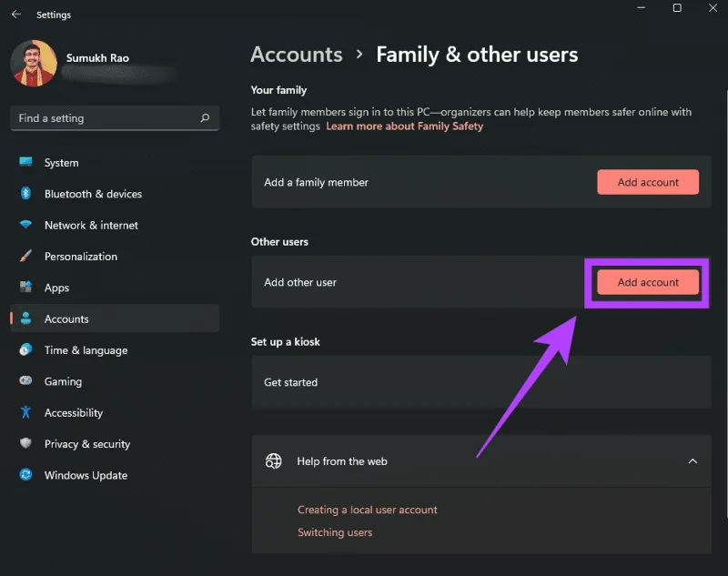Click the Network wifi icon

[x=25, y=225]
